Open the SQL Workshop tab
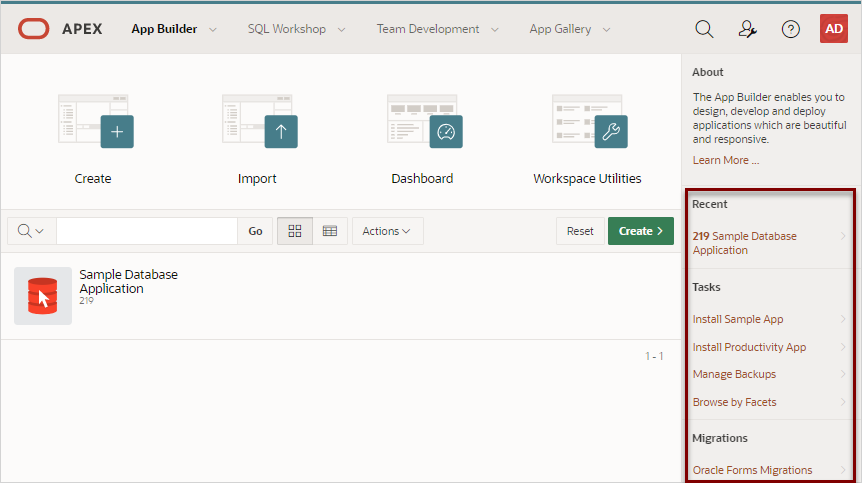This screenshot has height=483, width=862. pos(286,29)
